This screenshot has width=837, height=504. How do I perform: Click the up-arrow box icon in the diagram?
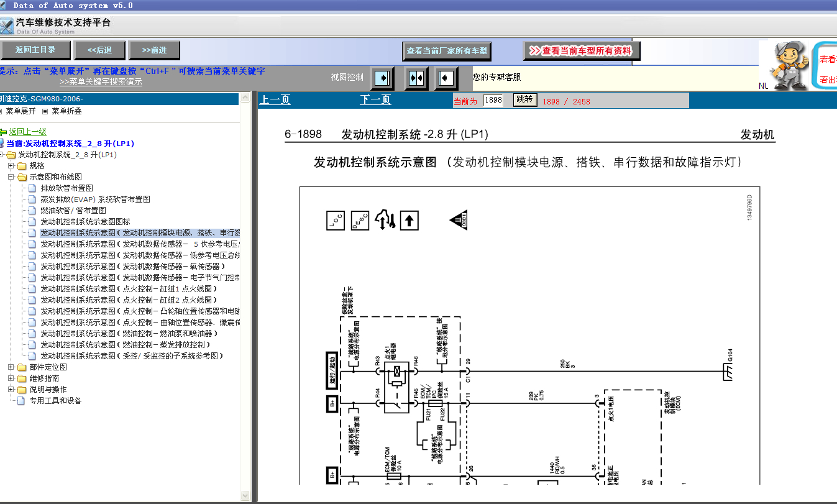(409, 220)
